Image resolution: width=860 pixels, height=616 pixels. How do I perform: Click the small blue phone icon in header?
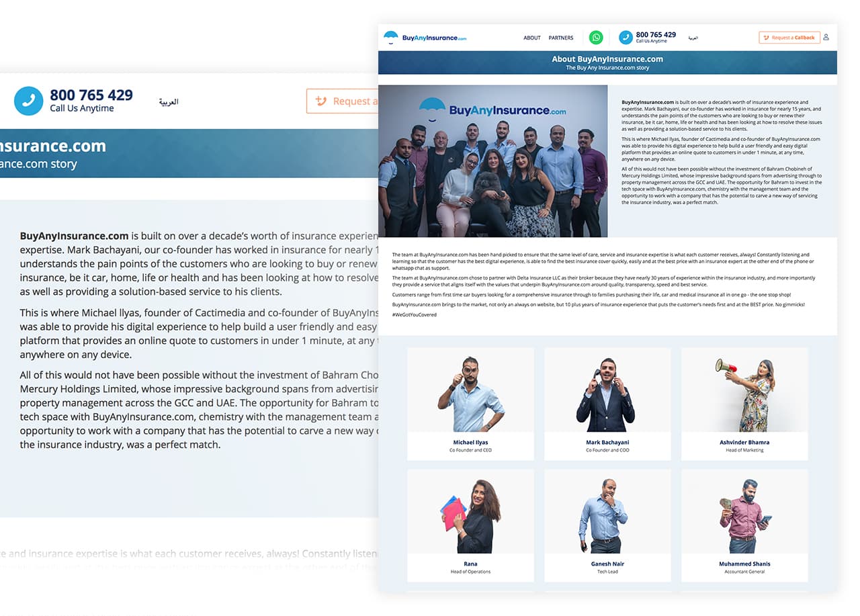(x=626, y=38)
